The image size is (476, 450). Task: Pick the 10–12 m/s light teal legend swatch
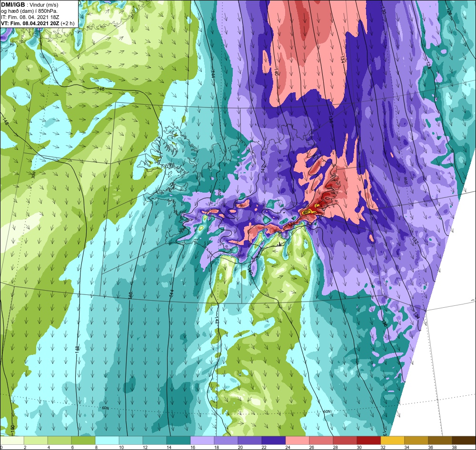[x=131, y=440]
